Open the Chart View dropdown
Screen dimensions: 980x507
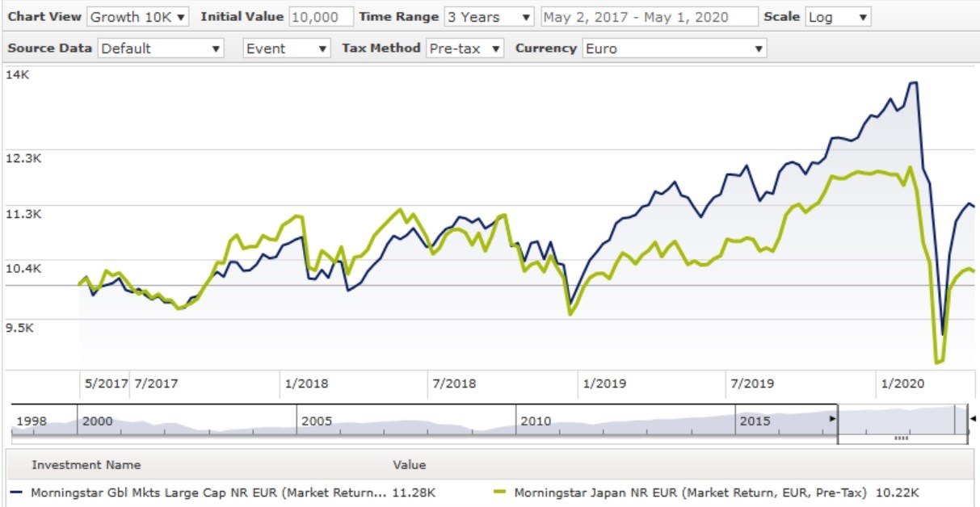[137, 17]
